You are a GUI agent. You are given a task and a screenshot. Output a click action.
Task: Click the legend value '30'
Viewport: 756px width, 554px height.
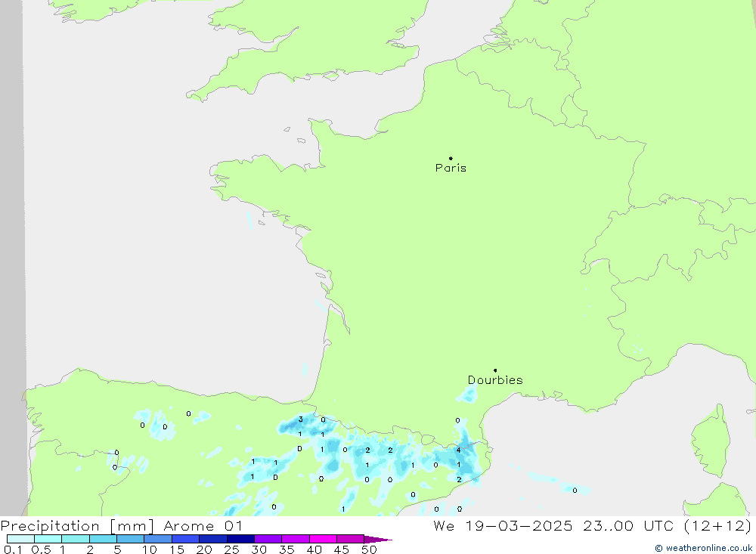(259, 549)
